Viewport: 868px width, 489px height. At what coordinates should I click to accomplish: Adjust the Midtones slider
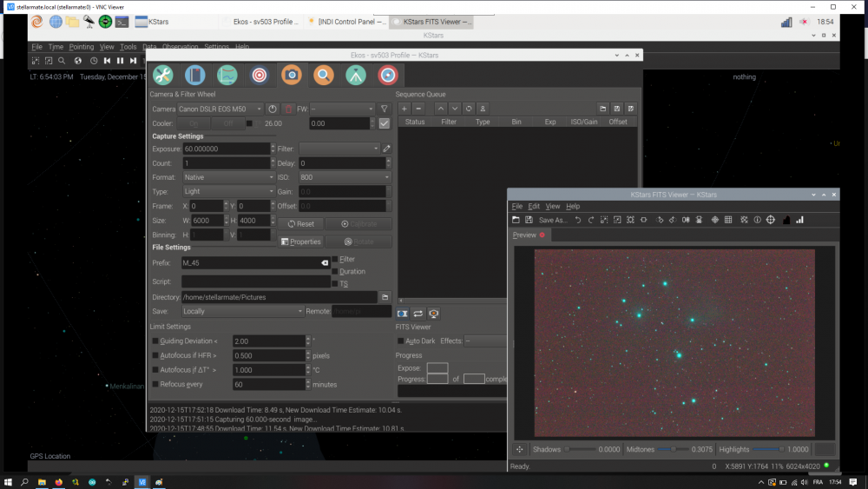[674, 450]
